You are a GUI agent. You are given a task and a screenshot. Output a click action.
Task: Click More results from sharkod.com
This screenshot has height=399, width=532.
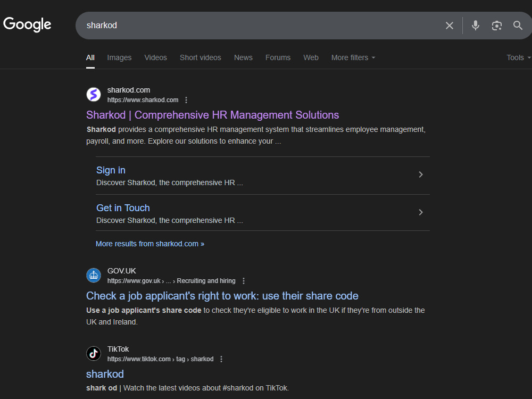(x=150, y=244)
